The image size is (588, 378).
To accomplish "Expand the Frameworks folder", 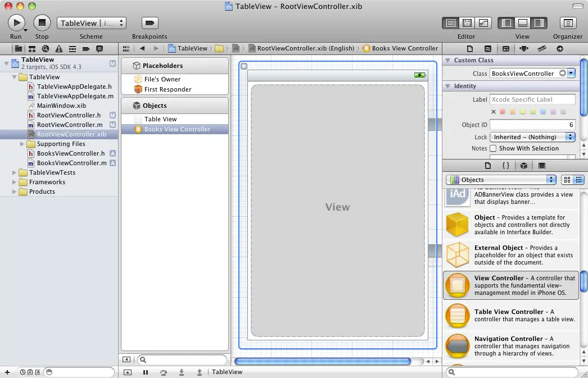I will click(x=15, y=182).
